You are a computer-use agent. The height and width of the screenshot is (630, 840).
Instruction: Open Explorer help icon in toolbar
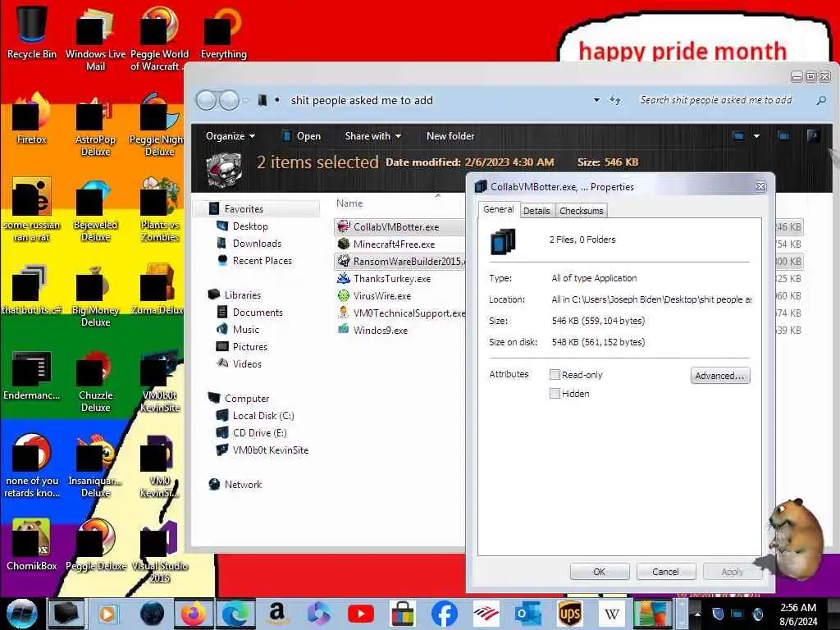(x=813, y=136)
